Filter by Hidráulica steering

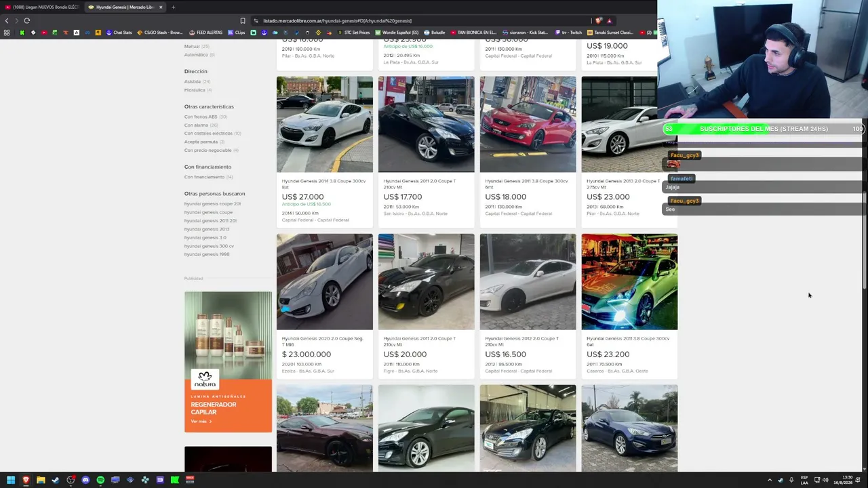197,90
